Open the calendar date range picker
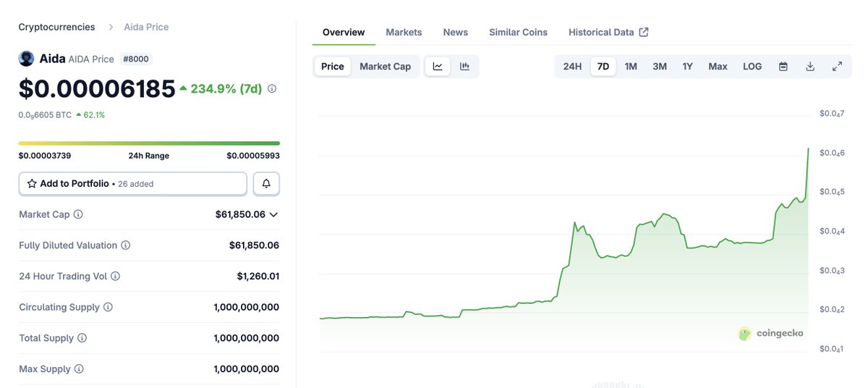868x388 pixels. pos(783,67)
